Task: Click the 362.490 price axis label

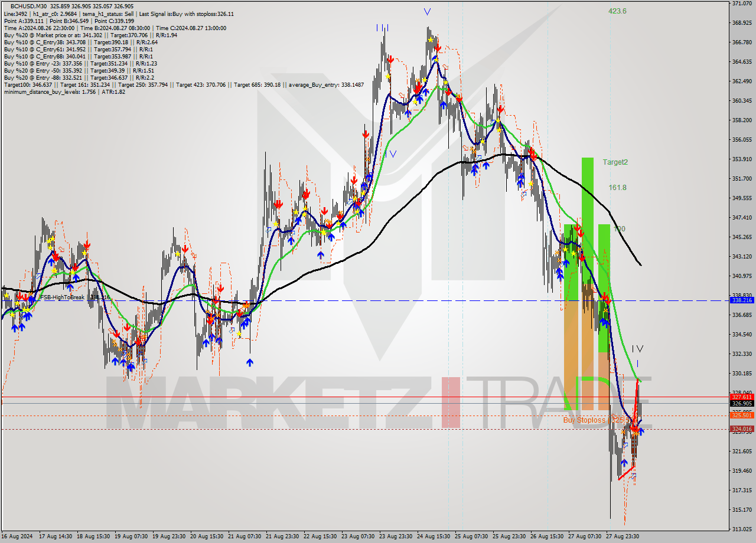Action: [742, 81]
